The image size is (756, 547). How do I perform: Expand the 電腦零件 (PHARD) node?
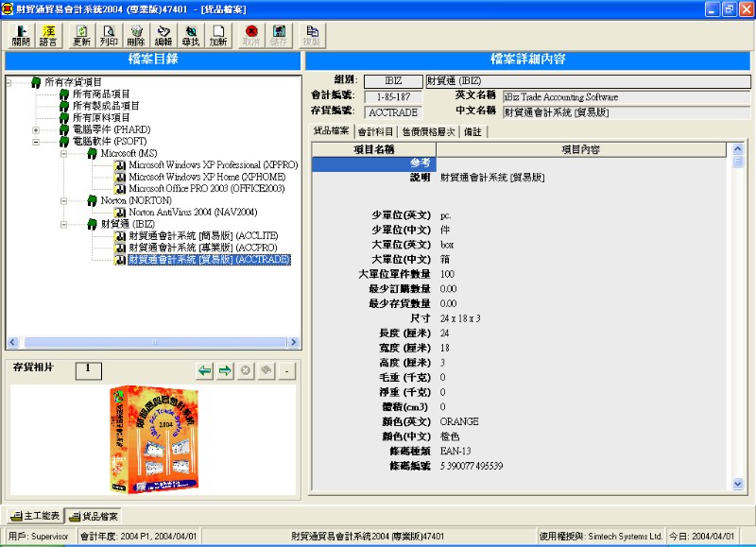(x=36, y=130)
